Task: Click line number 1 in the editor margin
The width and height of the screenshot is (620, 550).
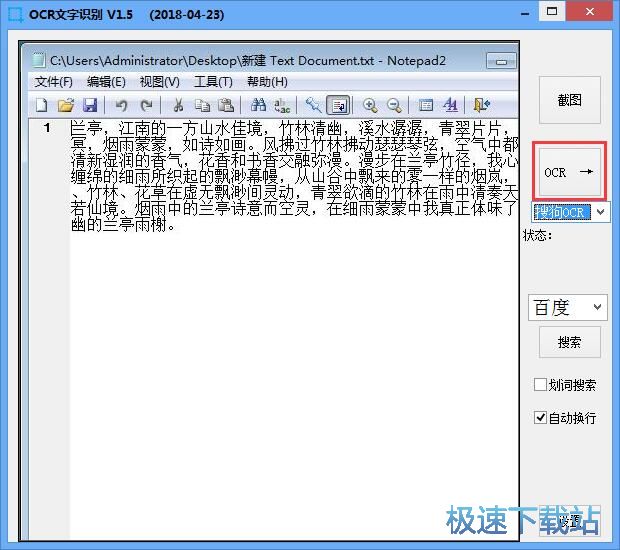Action: [x=47, y=128]
